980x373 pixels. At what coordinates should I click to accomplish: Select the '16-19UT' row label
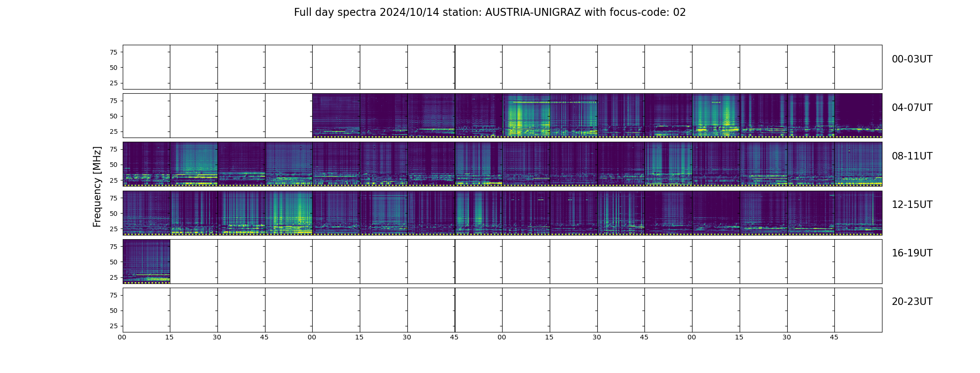tap(912, 253)
